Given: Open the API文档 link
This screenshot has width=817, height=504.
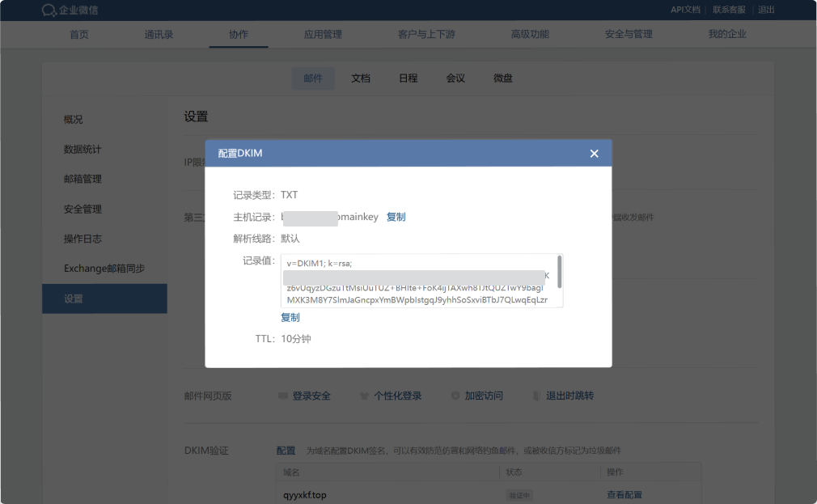Looking at the screenshot, I should tap(685, 10).
